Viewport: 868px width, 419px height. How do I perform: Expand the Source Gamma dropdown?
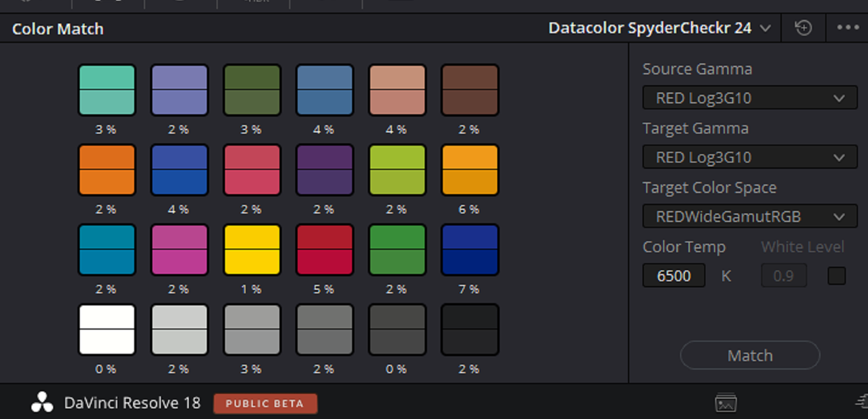point(750,98)
